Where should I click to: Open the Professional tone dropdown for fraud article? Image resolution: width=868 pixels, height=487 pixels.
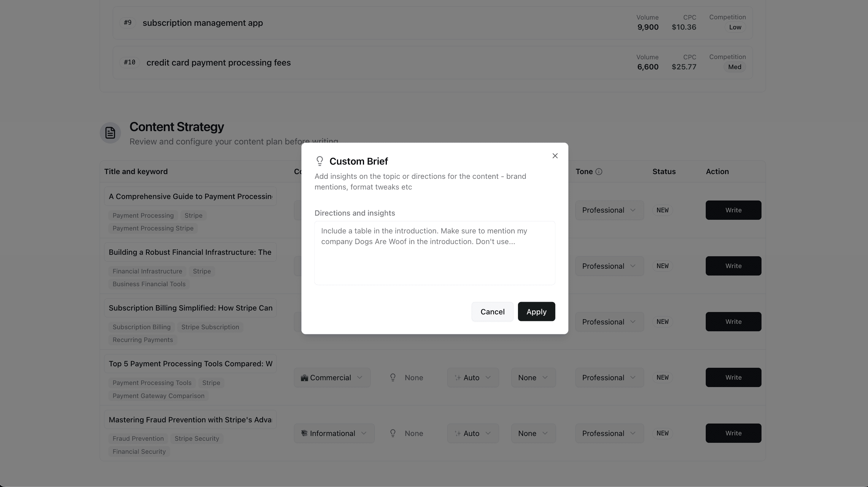pyautogui.click(x=609, y=433)
